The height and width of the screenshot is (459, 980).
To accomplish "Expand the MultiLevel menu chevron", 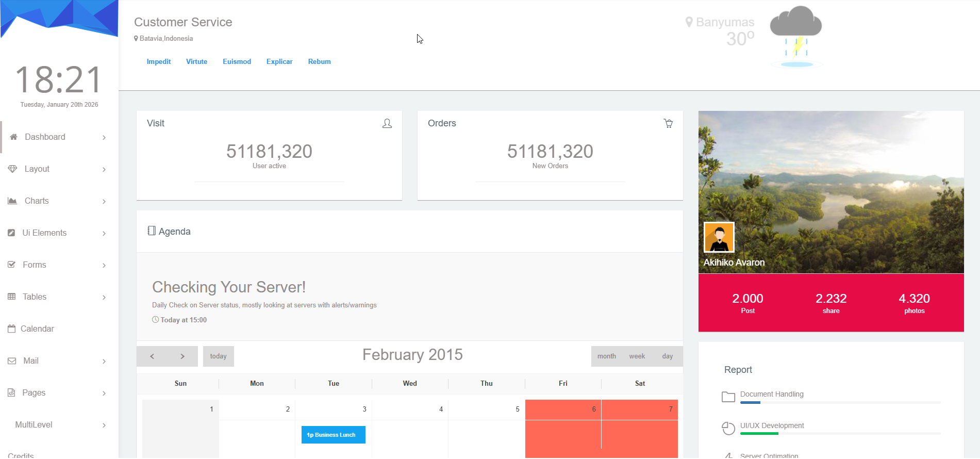I will tap(104, 425).
